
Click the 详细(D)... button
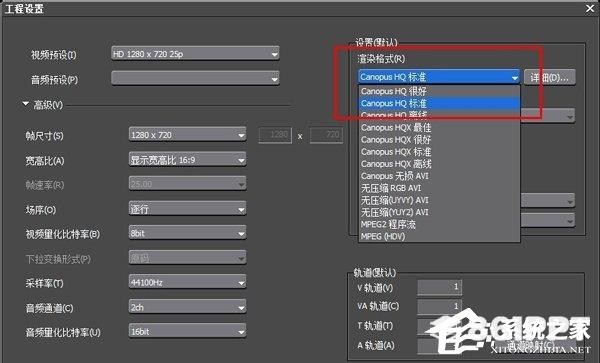click(x=549, y=78)
